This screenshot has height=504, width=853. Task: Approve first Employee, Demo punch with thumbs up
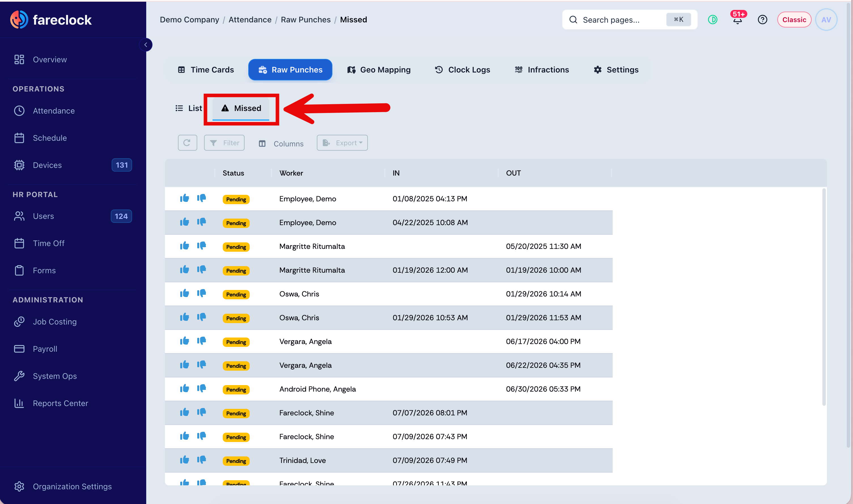coord(184,198)
